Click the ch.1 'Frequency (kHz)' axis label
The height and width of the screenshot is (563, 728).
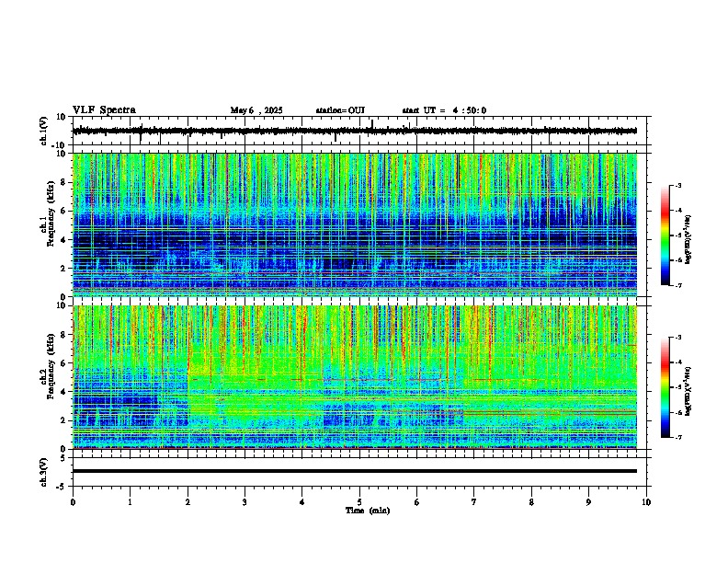(x=51, y=212)
